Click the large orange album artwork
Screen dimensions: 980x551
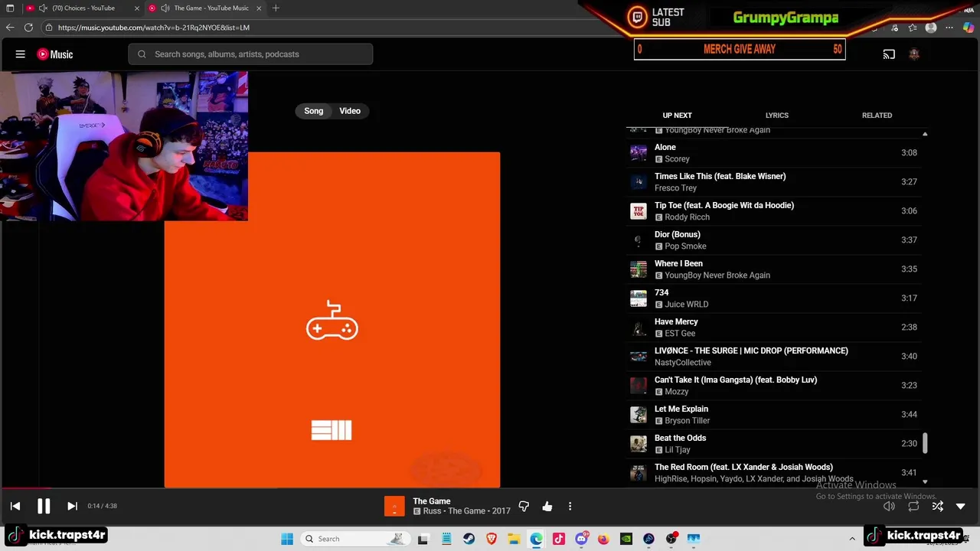pos(332,319)
